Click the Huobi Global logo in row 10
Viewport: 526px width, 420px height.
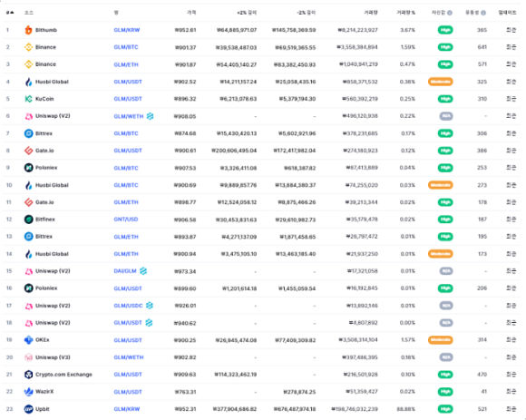pyautogui.click(x=28, y=185)
